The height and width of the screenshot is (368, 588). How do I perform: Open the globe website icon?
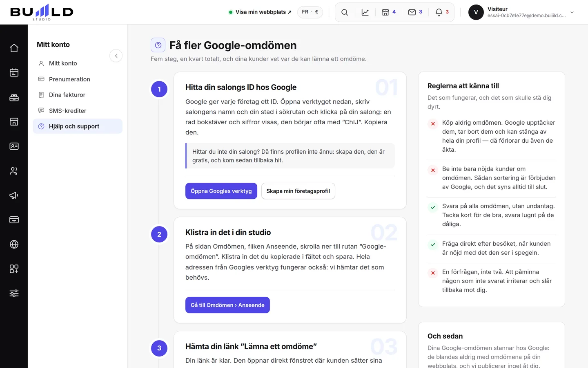[14, 245]
